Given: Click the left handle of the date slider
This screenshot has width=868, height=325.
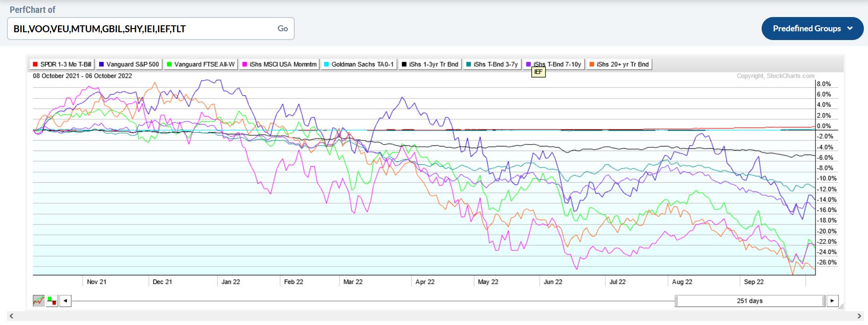Looking at the screenshot, I should pos(676,301).
